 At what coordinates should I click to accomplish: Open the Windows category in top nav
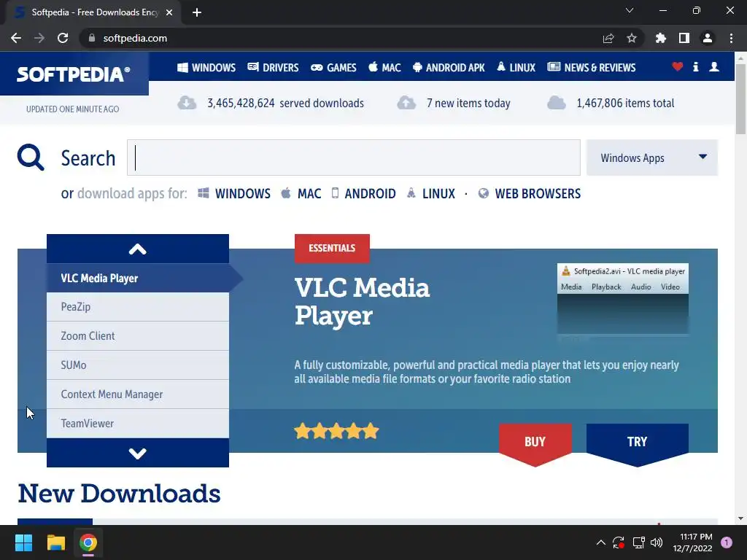(x=206, y=68)
